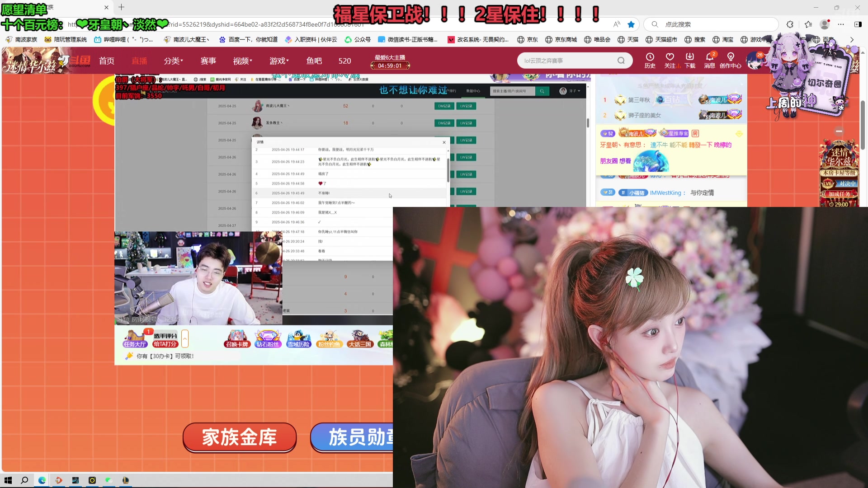This screenshot has height=488, width=868.
Task: Open the 数据中心 tab in dashboard
Action: 473,91
